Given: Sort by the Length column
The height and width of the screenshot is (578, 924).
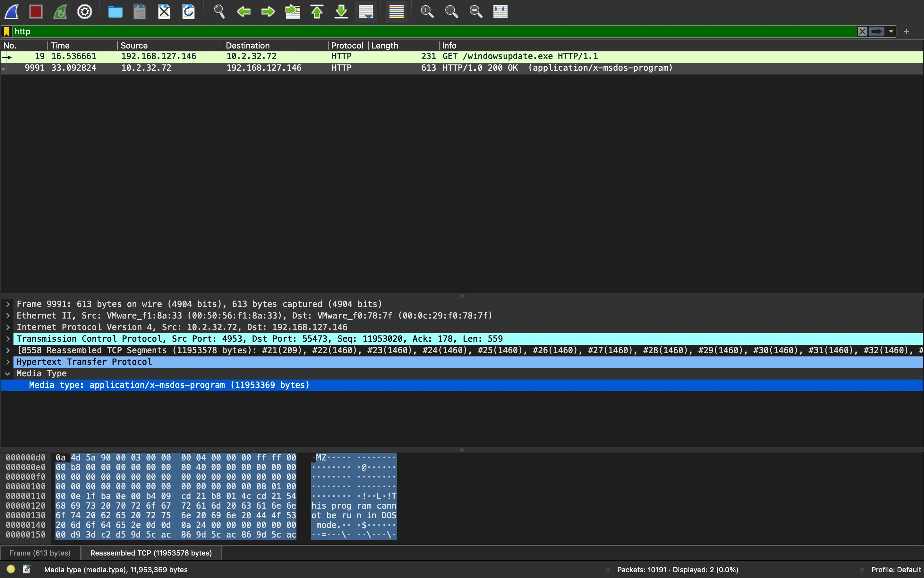Looking at the screenshot, I should point(404,46).
